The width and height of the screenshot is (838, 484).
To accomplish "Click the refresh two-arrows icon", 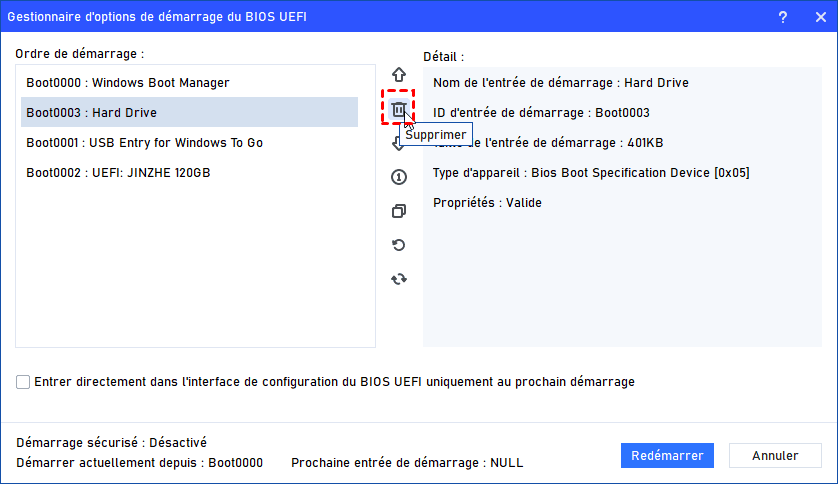I will point(399,279).
